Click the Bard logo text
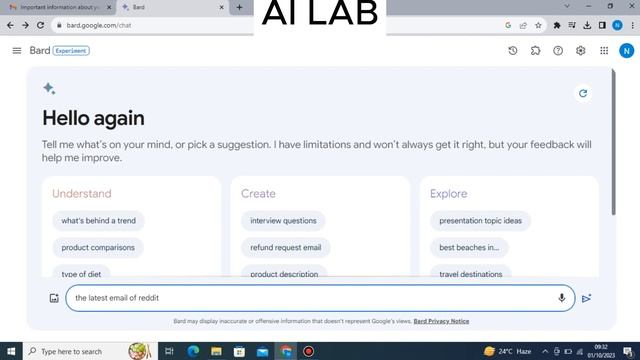Screen dimensions: 640x360 coord(40,51)
